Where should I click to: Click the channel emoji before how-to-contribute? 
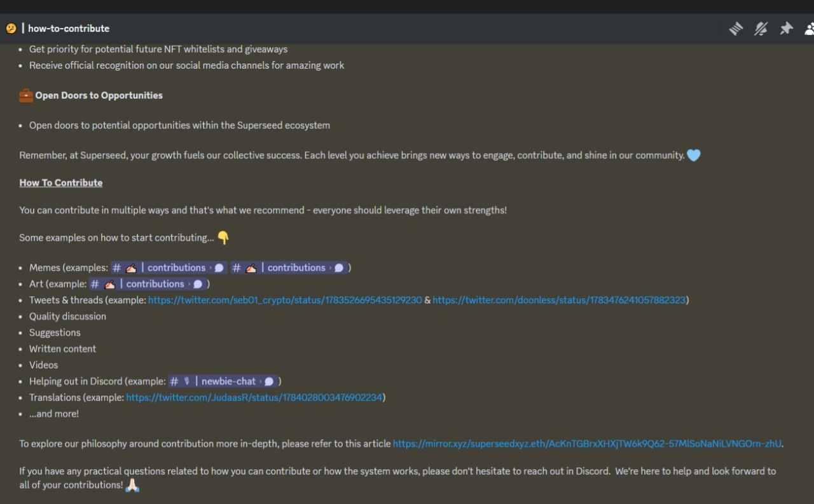coord(11,29)
